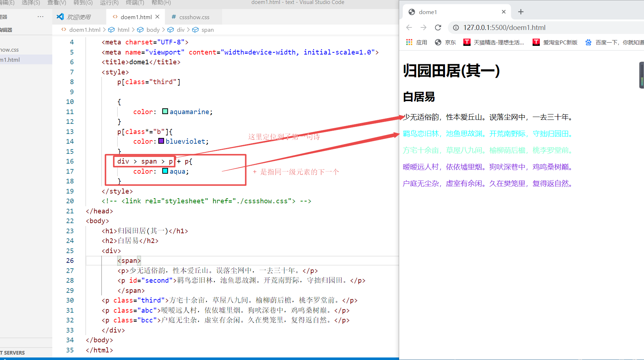Open the span breadcrumb dropdown
The image size is (644, 360).
[207, 30]
